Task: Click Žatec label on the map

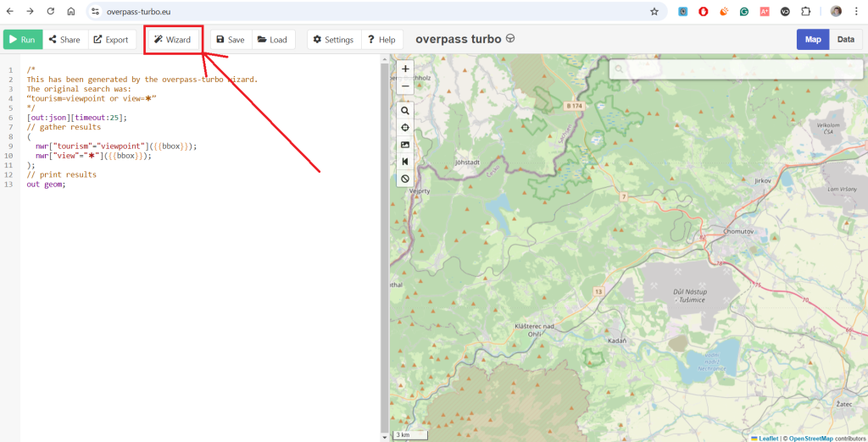Action: click(x=844, y=405)
